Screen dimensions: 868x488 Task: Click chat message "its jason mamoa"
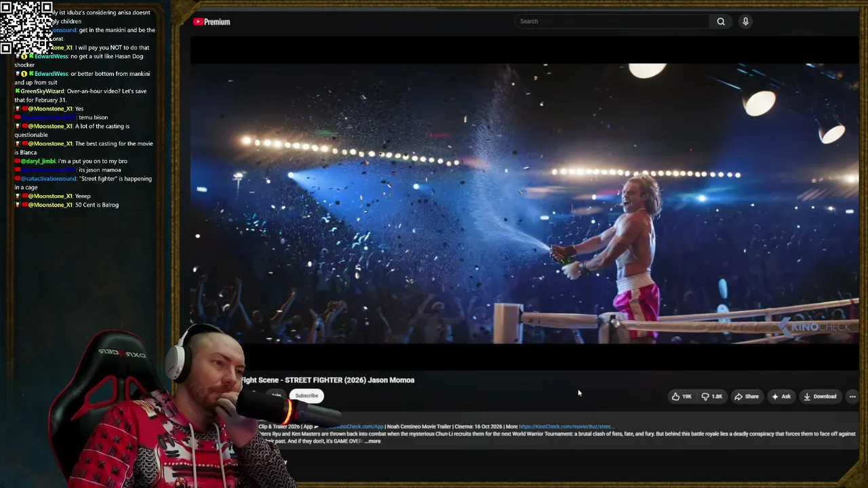pyautogui.click(x=100, y=170)
